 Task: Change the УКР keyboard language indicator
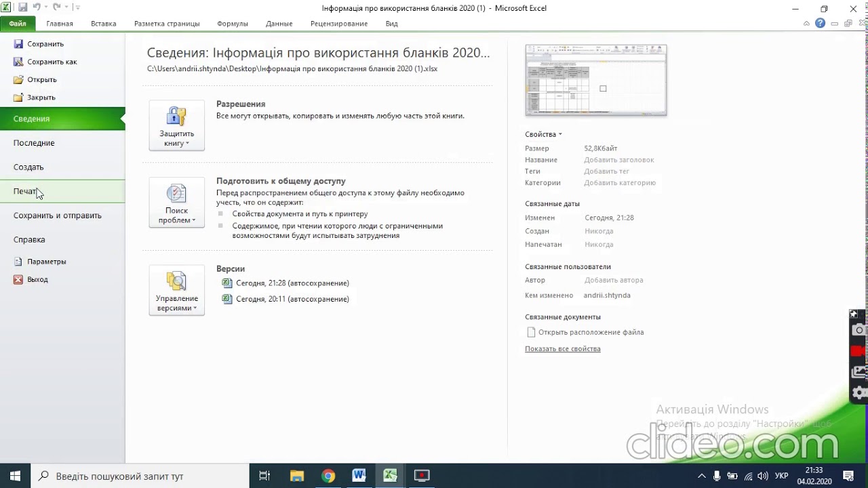(781, 476)
